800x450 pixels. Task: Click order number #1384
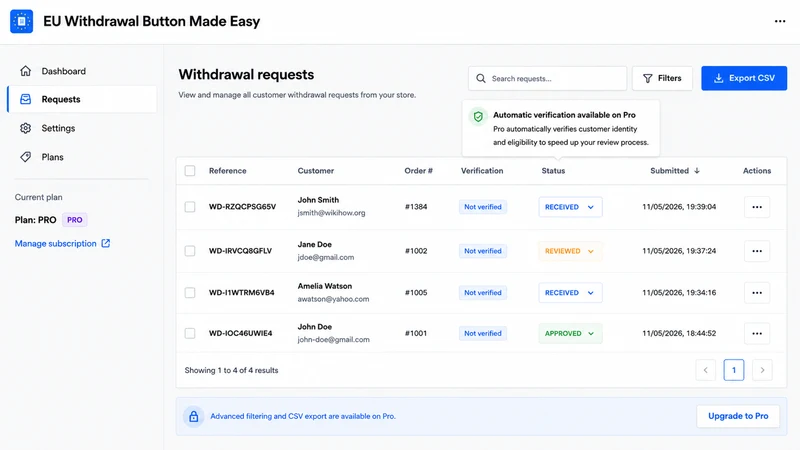[x=416, y=207]
